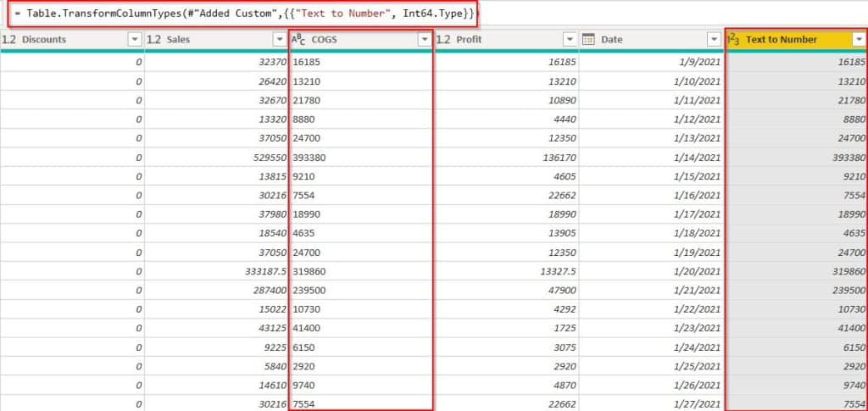Click Profit cell 3075
The image size is (868, 411).
pos(507,347)
